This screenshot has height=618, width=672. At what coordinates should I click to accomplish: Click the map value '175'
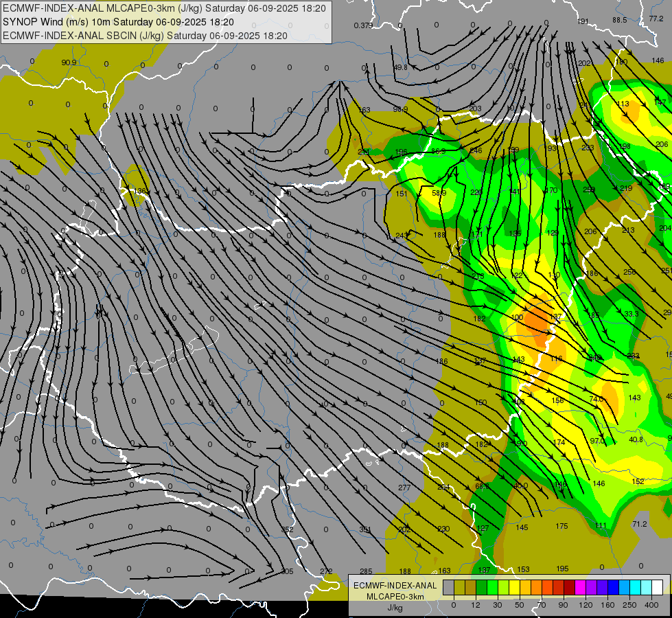click(x=561, y=526)
